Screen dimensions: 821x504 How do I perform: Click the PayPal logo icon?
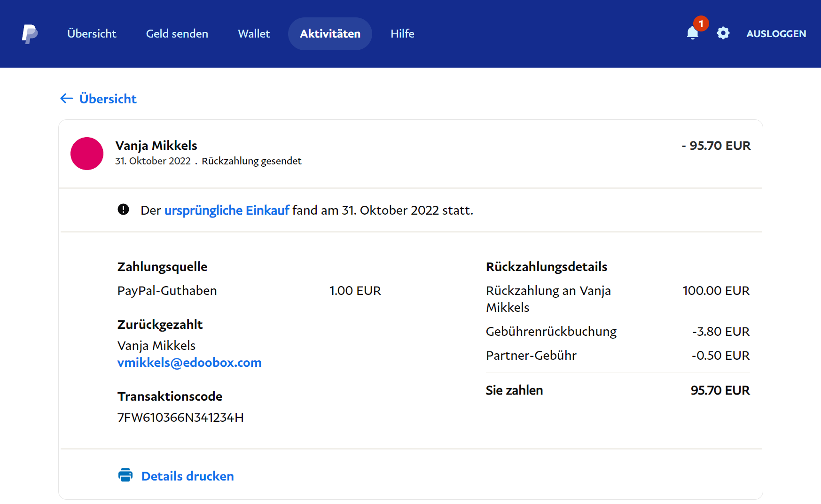(x=30, y=34)
